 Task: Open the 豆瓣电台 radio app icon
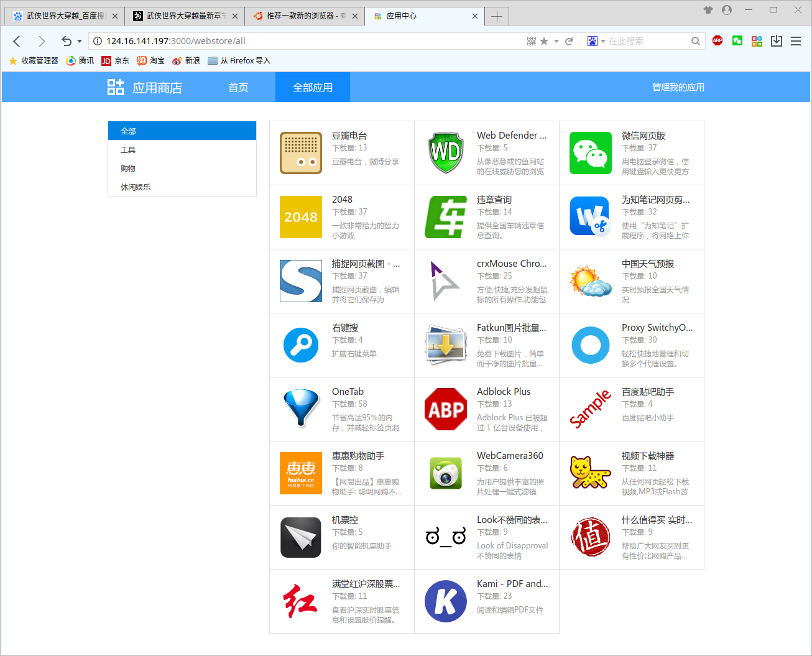coord(301,153)
